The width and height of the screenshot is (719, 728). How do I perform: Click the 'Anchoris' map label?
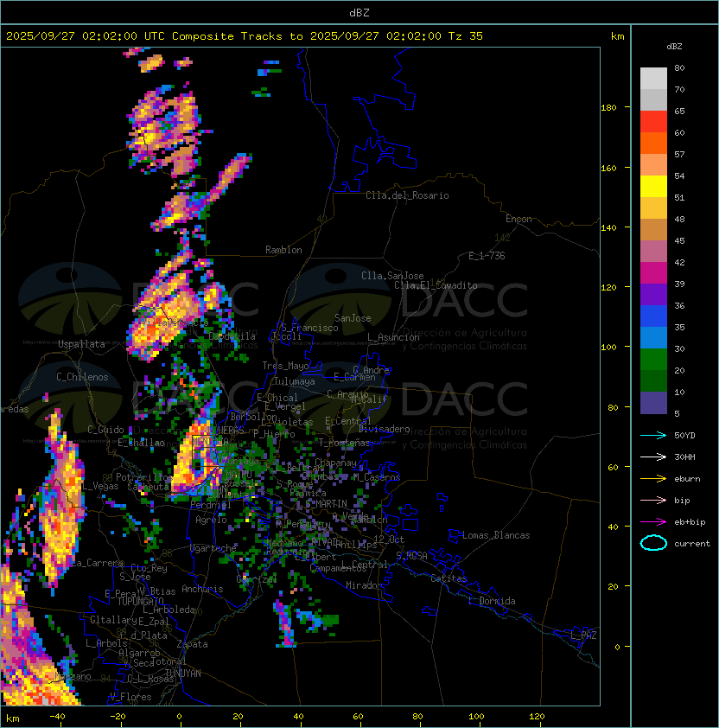[202, 589]
